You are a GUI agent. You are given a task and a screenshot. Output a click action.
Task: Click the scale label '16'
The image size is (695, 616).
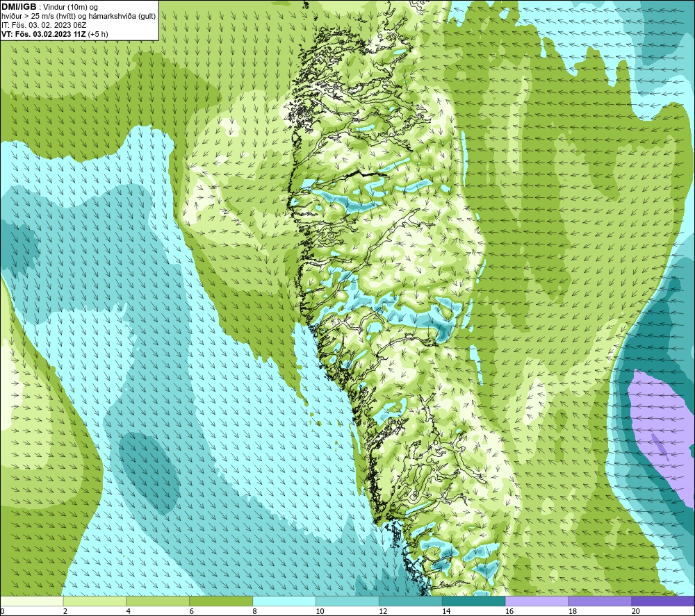[x=509, y=611]
